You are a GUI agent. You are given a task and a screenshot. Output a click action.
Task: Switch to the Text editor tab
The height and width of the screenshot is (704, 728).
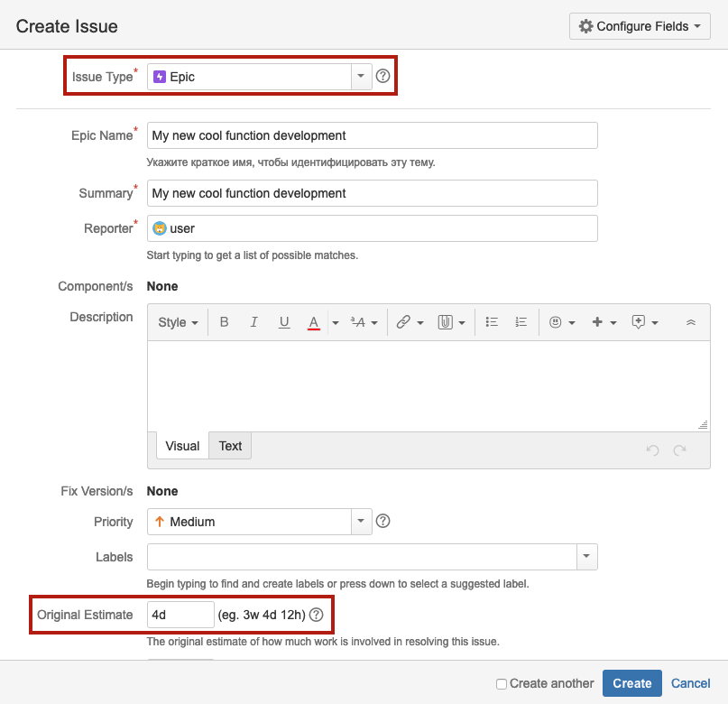coord(230,446)
